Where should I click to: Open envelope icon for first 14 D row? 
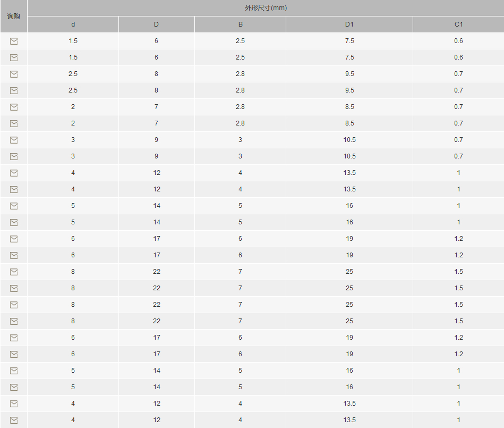14,206
